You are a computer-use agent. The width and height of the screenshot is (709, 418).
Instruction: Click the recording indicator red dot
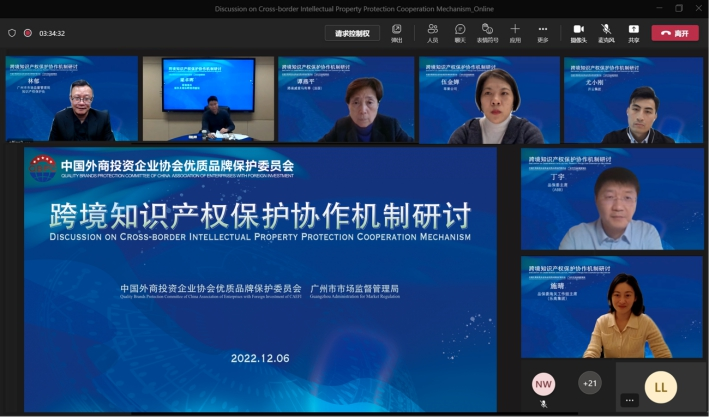[28, 33]
